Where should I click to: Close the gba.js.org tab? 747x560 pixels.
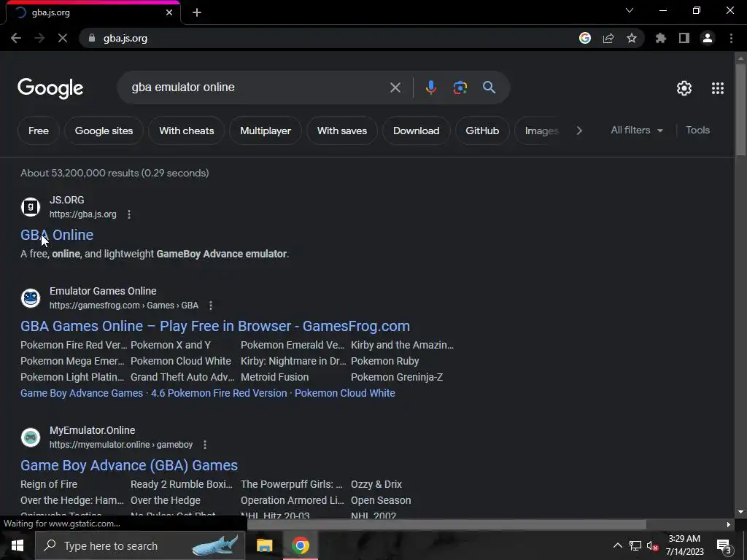(169, 13)
